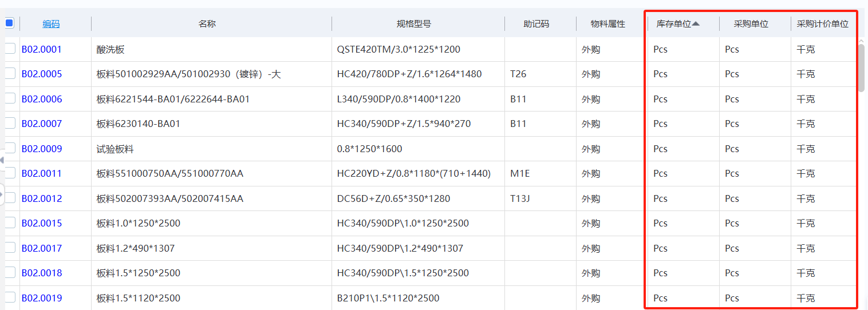Open the B02.0005 code link
Image resolution: width=868 pixels, height=310 pixels.
[42, 74]
